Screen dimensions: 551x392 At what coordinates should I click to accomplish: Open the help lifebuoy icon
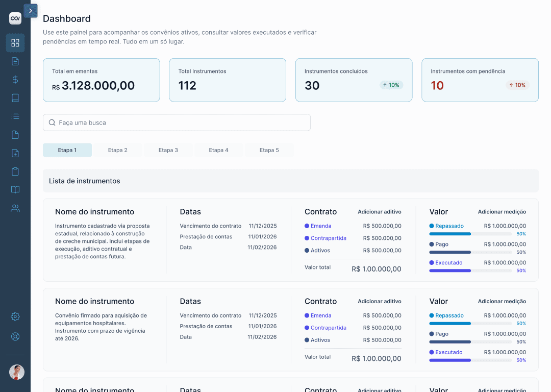pos(15,336)
